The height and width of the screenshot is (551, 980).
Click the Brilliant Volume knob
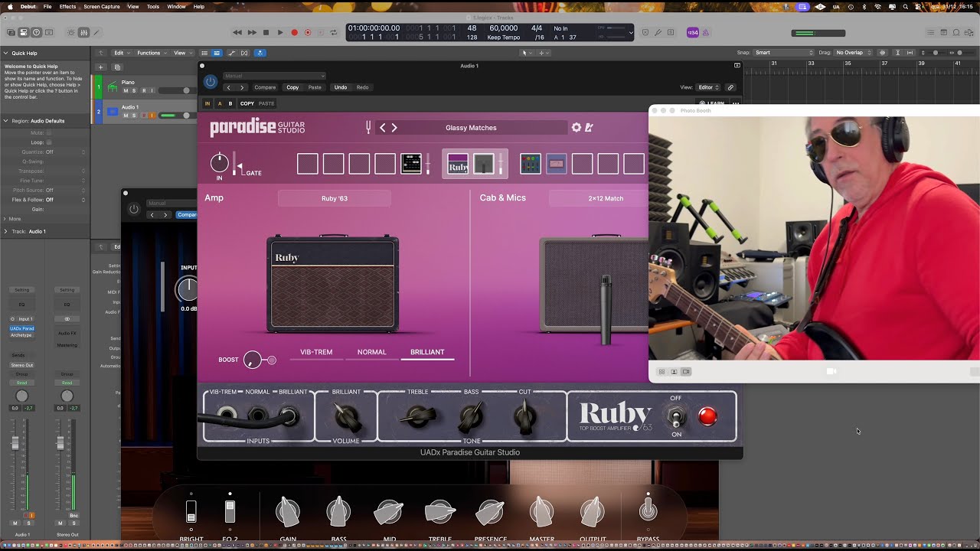(347, 417)
